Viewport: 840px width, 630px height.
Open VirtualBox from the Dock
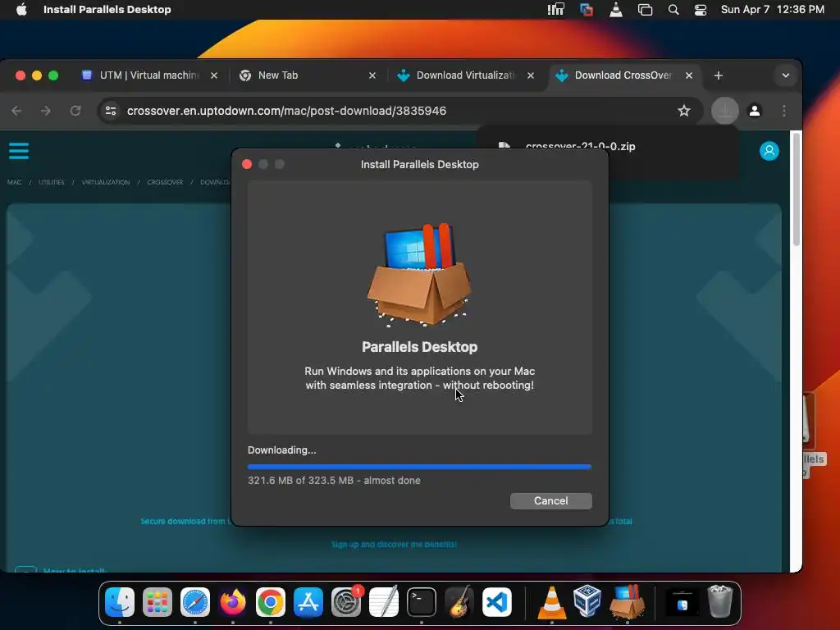pos(587,602)
